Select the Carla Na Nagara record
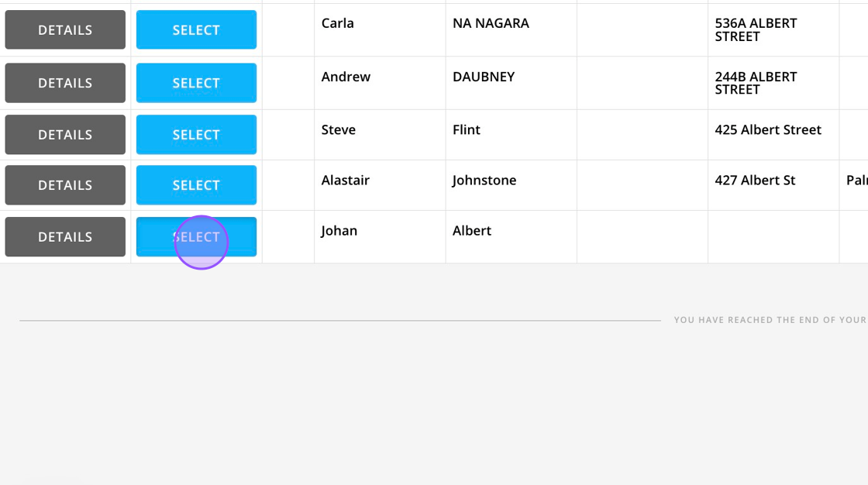Image resolution: width=868 pixels, height=485 pixels. [x=196, y=30]
